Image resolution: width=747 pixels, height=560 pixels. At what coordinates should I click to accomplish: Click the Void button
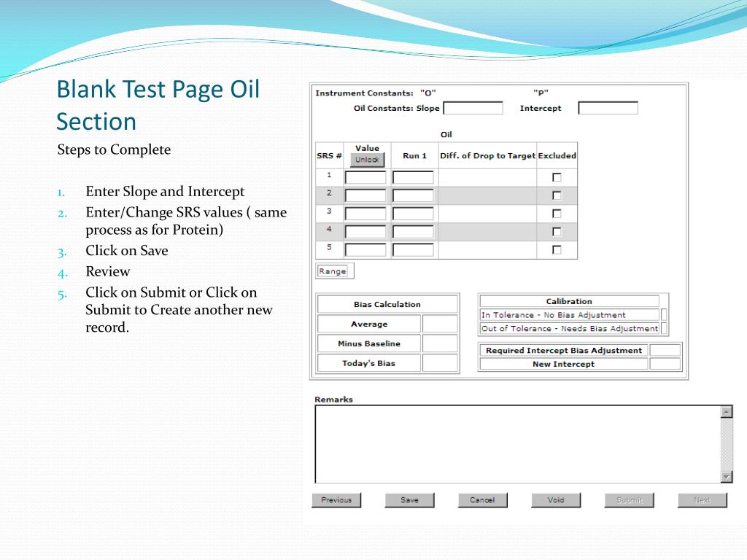click(556, 500)
